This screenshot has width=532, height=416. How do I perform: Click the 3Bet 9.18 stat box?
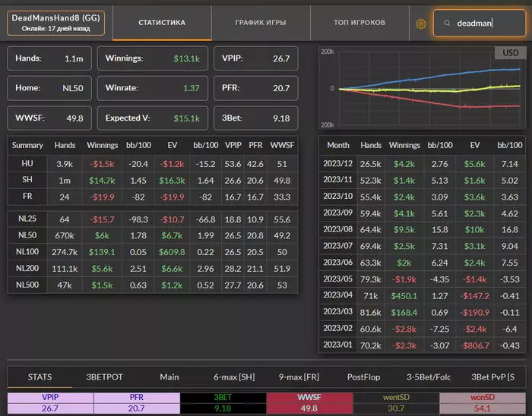[256, 118]
